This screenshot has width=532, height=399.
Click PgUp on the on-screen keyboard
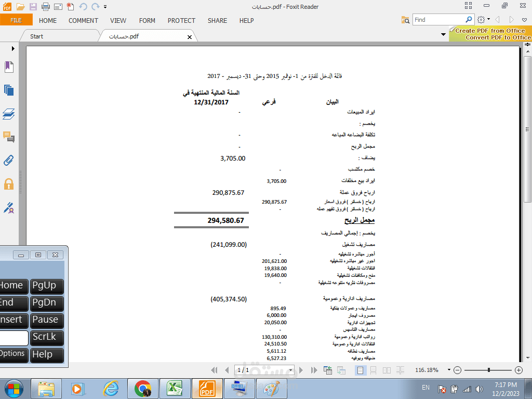pos(47,286)
